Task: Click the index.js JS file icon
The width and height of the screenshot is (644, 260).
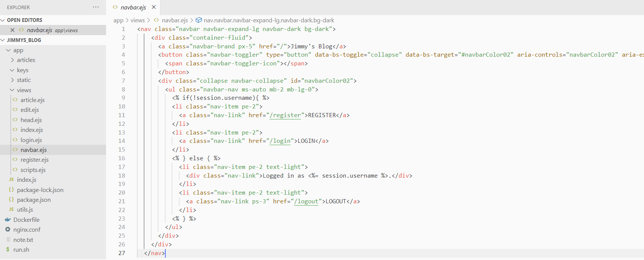Action: tap(11, 180)
